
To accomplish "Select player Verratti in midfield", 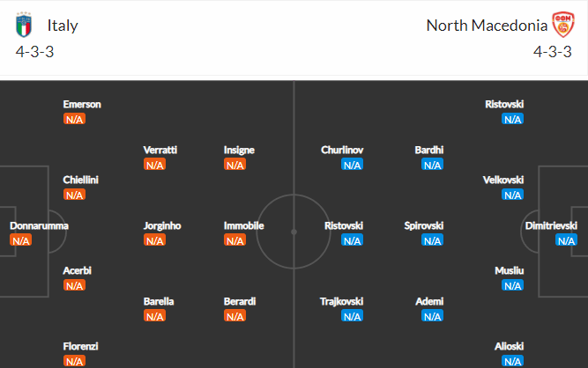I will tap(160, 151).
